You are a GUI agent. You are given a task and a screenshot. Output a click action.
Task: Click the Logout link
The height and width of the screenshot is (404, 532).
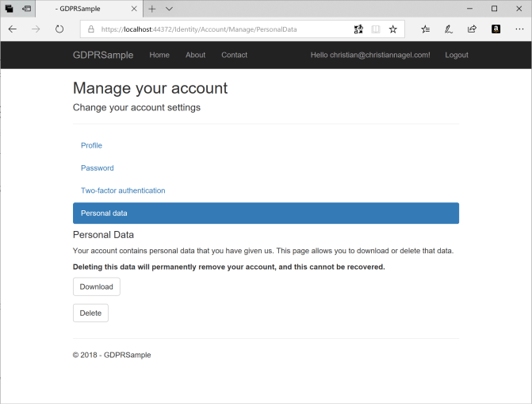[457, 55]
